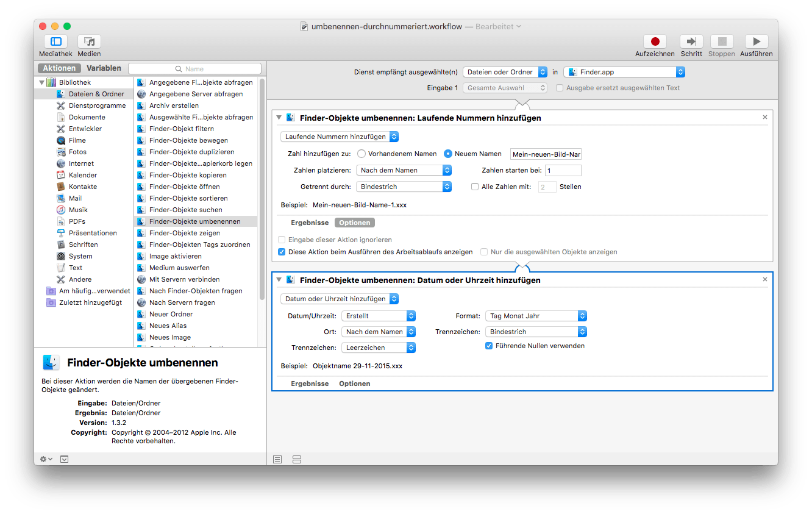Select the Internet category

coord(81,163)
